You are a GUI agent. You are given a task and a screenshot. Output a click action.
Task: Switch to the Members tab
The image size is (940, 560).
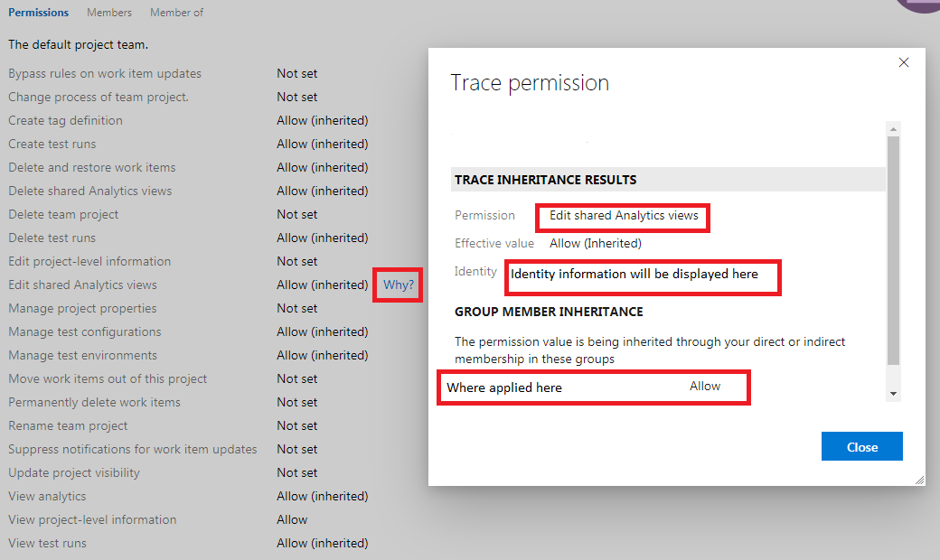coord(108,12)
